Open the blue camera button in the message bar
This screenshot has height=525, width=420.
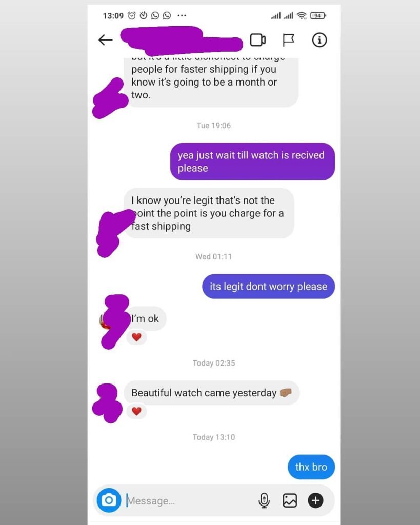click(x=109, y=500)
